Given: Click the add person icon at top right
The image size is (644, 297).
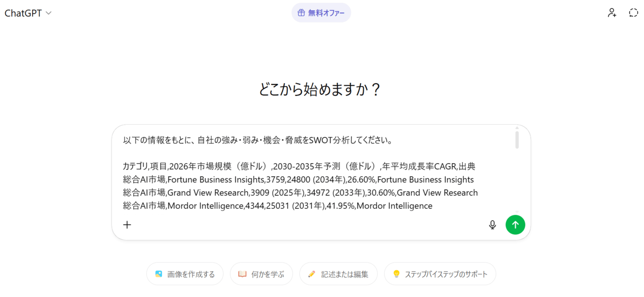Looking at the screenshot, I should pyautogui.click(x=612, y=13).
